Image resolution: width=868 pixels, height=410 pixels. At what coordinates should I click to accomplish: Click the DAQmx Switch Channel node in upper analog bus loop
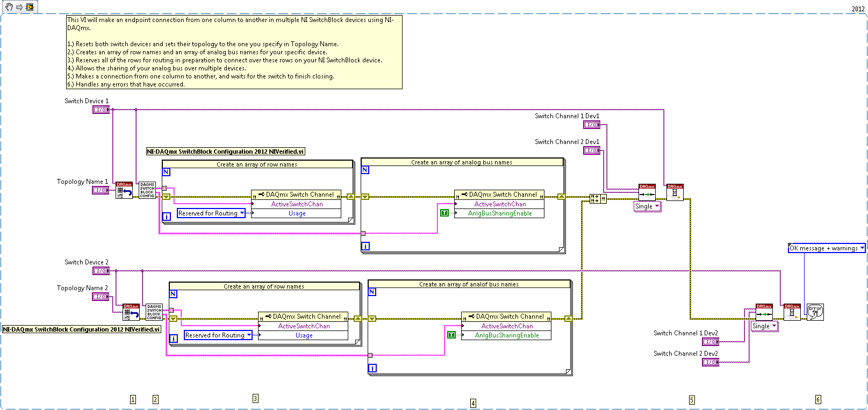(x=499, y=195)
